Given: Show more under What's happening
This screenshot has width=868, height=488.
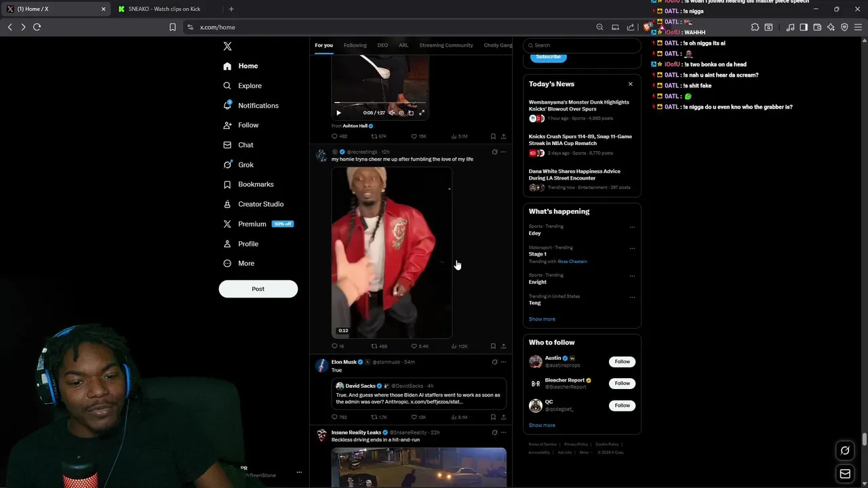Looking at the screenshot, I should [x=542, y=319].
